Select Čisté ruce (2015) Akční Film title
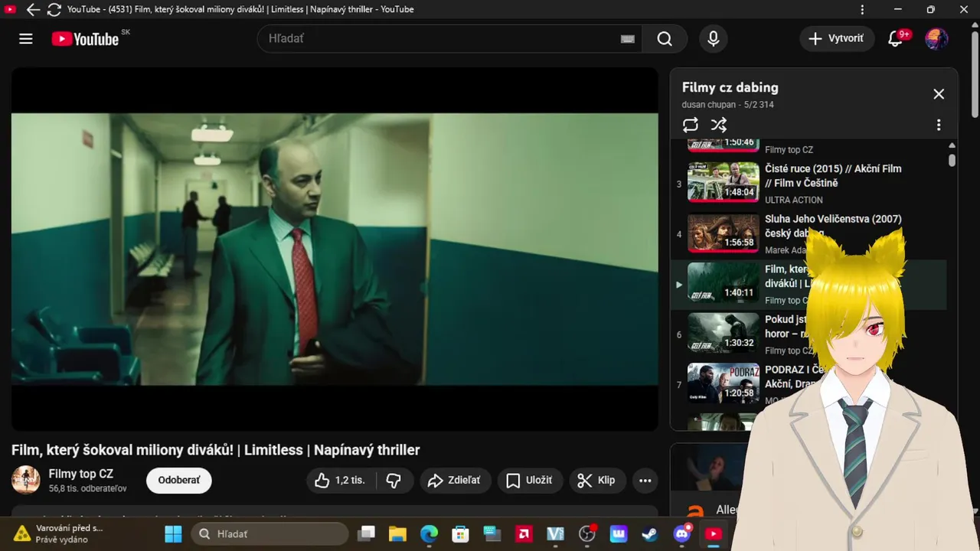The width and height of the screenshot is (980, 551). (x=833, y=176)
